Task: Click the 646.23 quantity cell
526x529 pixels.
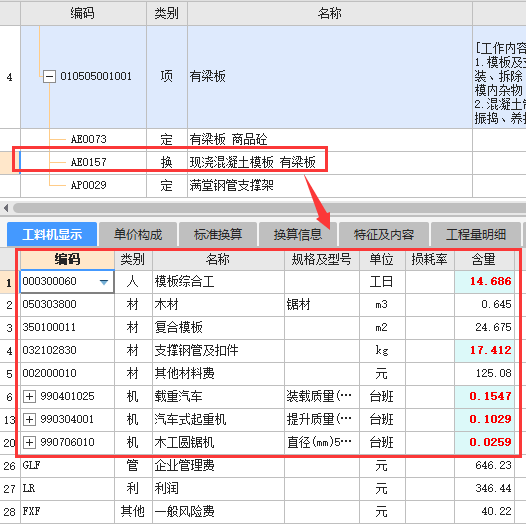Action: tap(484, 466)
